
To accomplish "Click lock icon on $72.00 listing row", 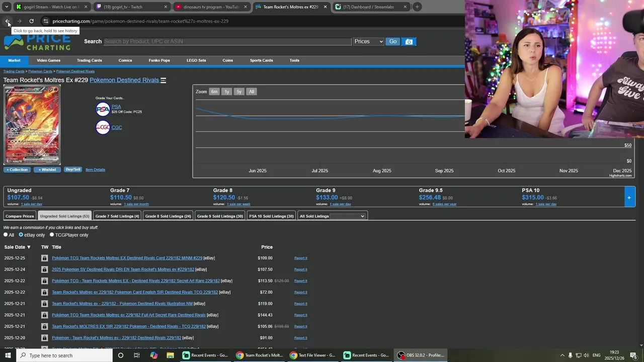I will (44, 292).
